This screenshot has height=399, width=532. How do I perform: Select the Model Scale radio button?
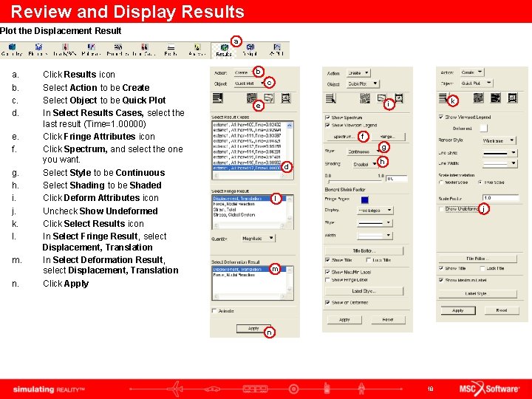pyautogui.click(x=441, y=183)
